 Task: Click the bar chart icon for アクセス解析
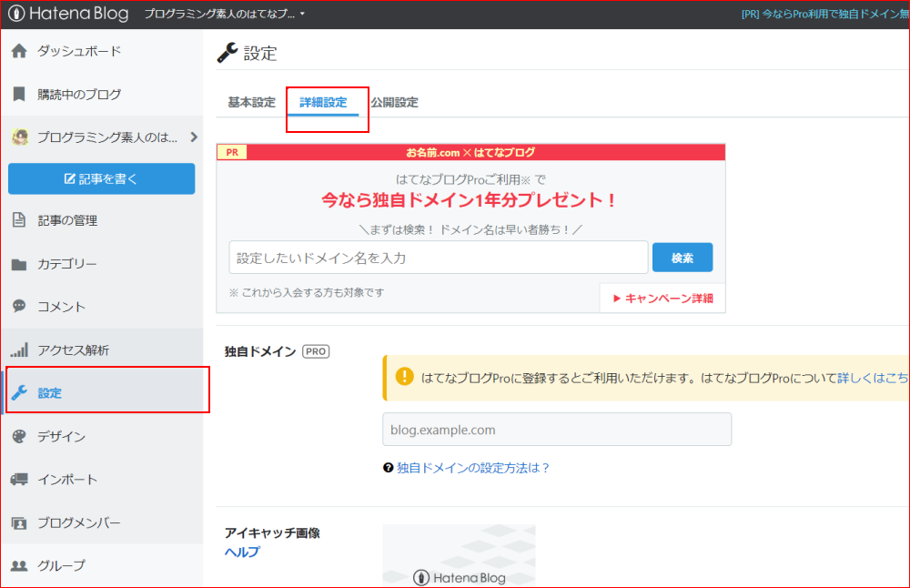19,350
